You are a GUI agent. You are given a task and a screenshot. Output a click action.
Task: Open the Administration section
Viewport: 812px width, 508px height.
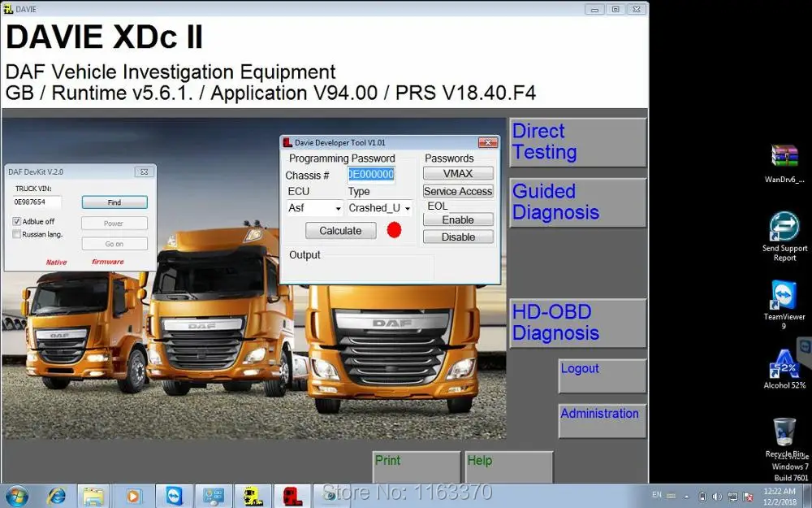[x=603, y=421]
